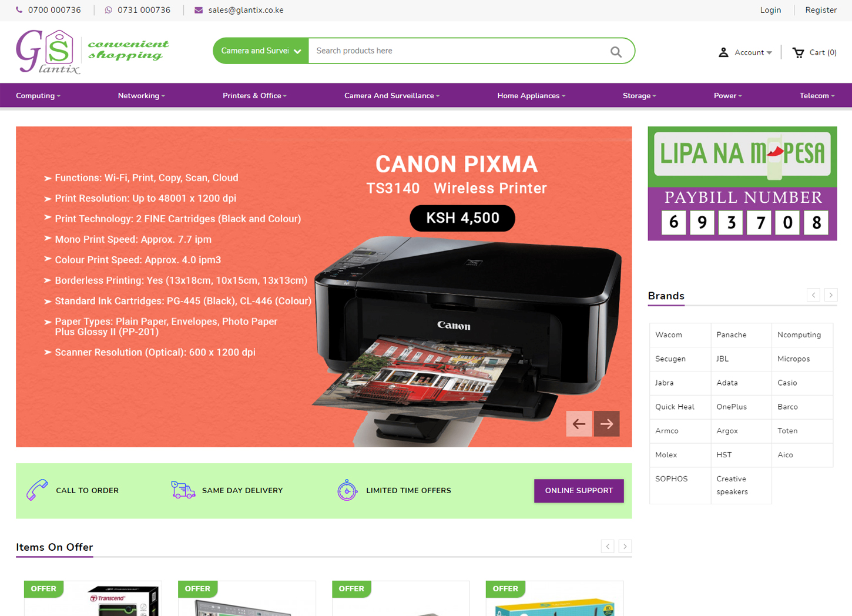Screen dimensions: 852x616
Task: Expand the Computing menu
Action: pyautogui.click(x=38, y=96)
